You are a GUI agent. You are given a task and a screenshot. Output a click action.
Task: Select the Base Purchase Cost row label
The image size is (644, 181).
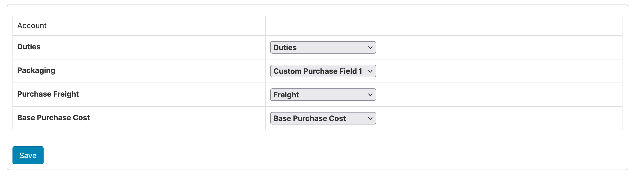[54, 118]
